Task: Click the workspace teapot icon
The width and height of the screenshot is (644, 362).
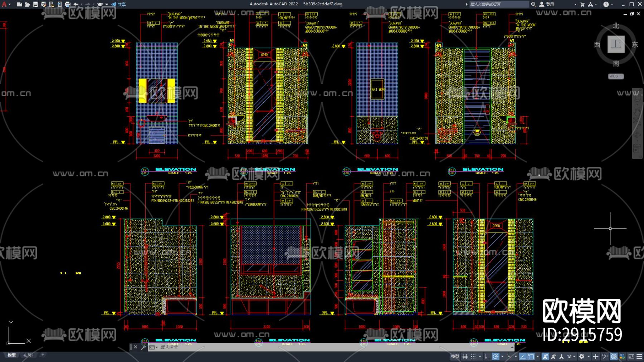Action: pos(100,4)
